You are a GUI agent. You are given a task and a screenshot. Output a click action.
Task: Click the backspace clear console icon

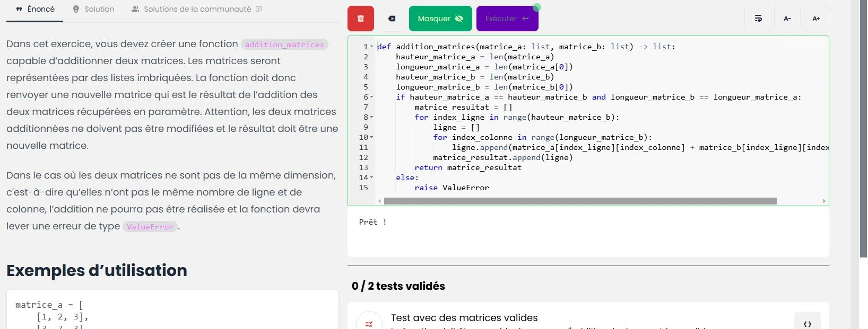[392, 19]
